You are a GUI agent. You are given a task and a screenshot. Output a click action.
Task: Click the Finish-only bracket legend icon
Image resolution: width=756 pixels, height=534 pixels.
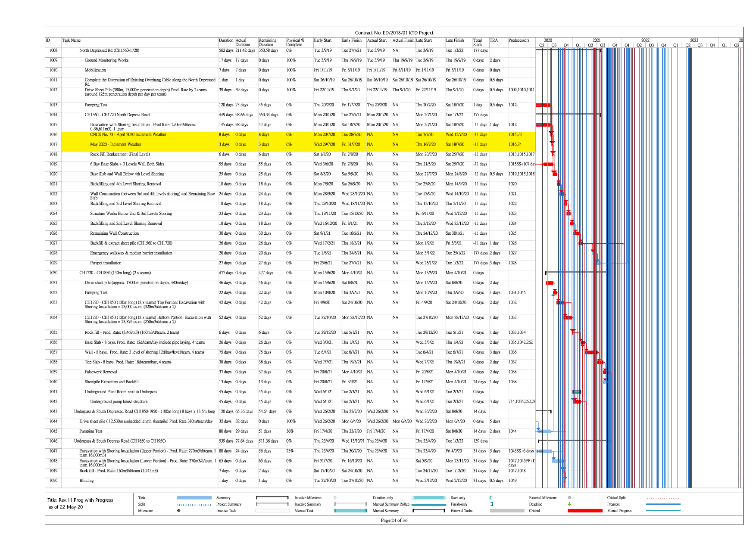tap(491, 504)
